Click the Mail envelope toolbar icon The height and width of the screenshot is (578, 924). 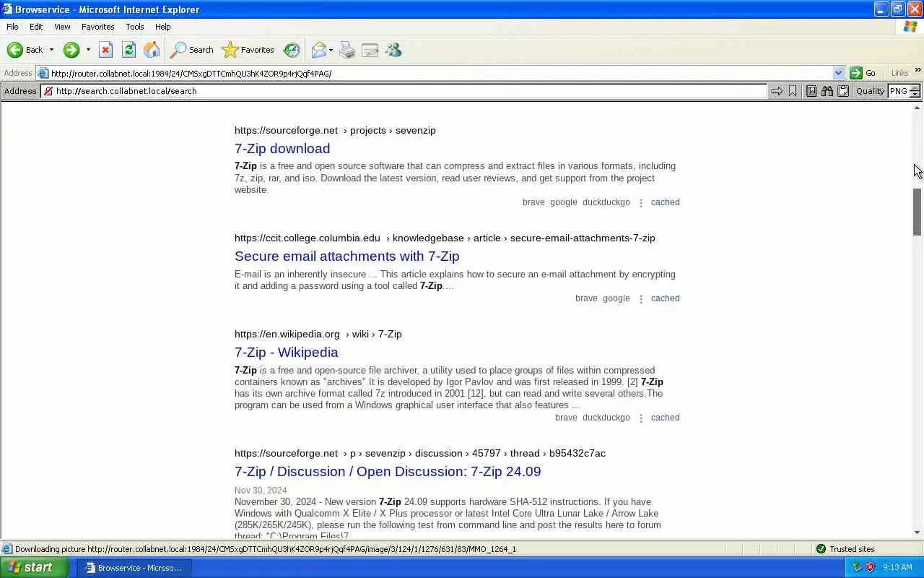[318, 50]
